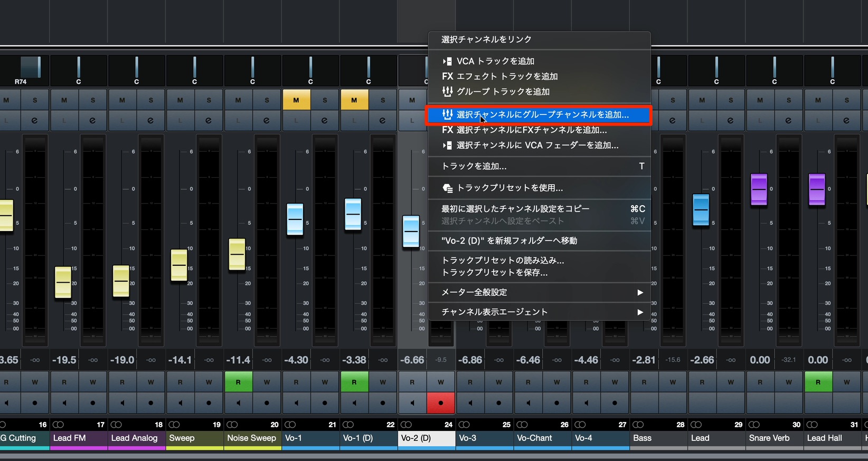Open channel settings (e) for Lead FM
The image size is (868, 461).
93,121
